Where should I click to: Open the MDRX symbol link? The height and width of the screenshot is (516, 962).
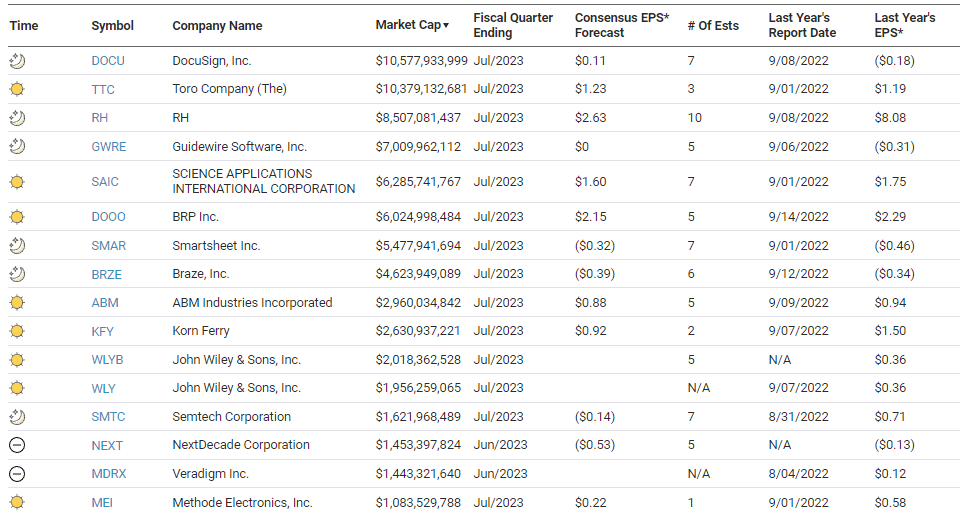point(109,474)
